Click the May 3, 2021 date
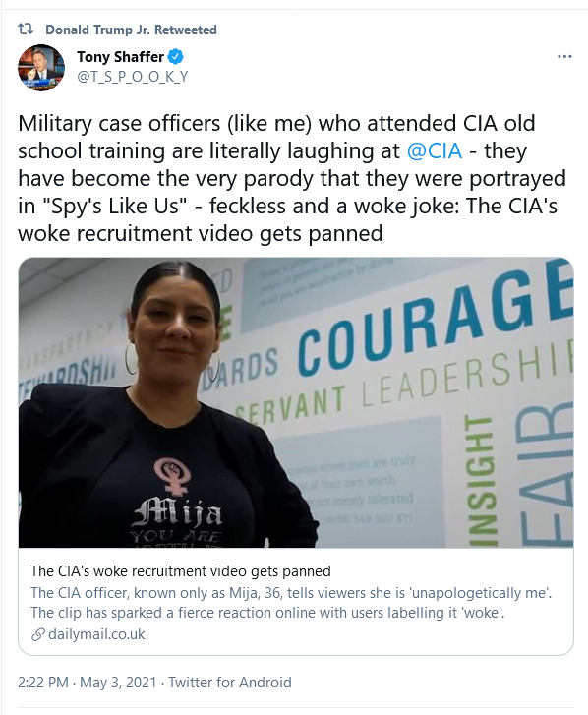 pyautogui.click(x=118, y=683)
